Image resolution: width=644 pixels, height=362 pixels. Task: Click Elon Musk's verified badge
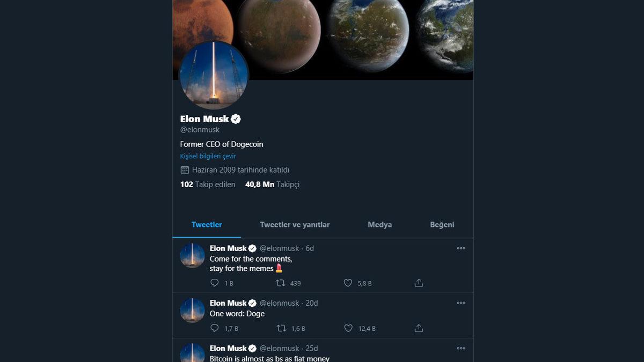pos(237,119)
